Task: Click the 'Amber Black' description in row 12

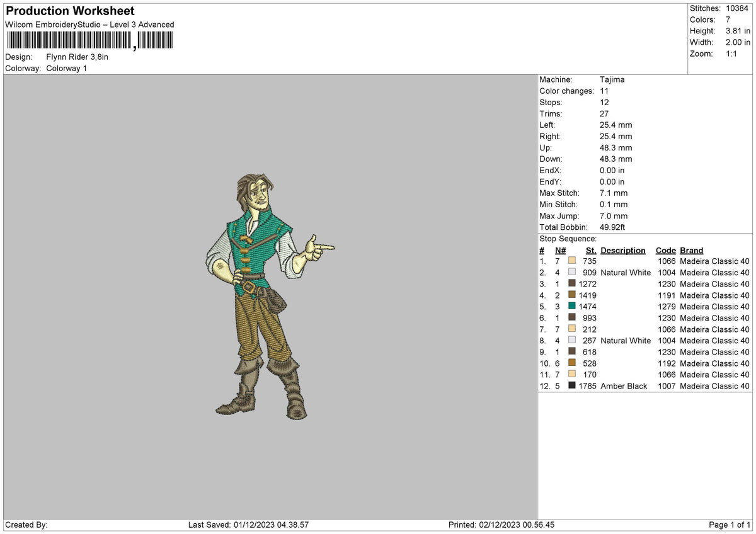Action: tap(624, 386)
